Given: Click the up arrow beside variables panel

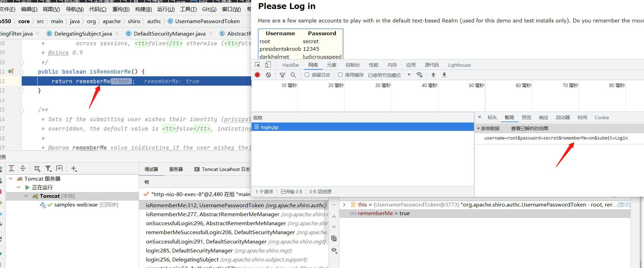Looking at the screenshot, I should point(334,216).
